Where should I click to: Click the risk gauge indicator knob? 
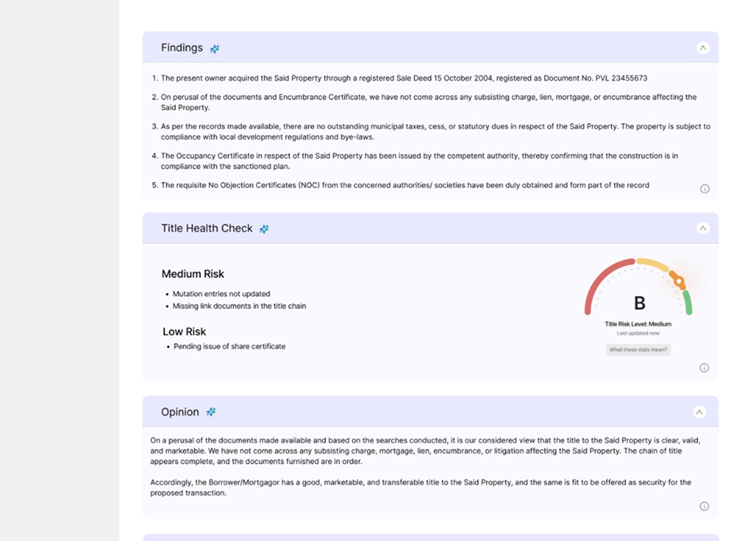coord(678,281)
